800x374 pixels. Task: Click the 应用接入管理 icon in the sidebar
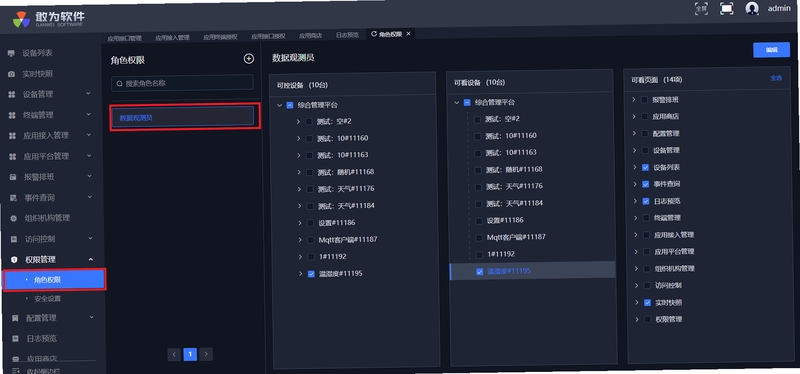[12, 136]
